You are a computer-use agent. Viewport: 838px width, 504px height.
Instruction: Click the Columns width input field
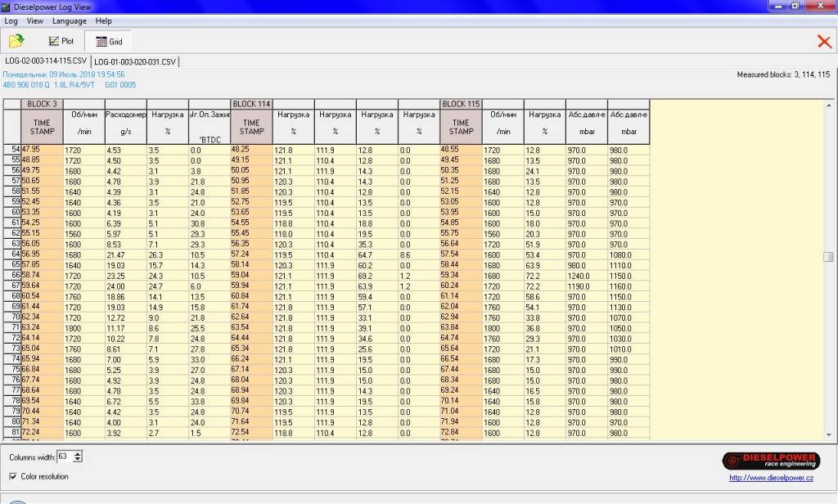point(64,457)
